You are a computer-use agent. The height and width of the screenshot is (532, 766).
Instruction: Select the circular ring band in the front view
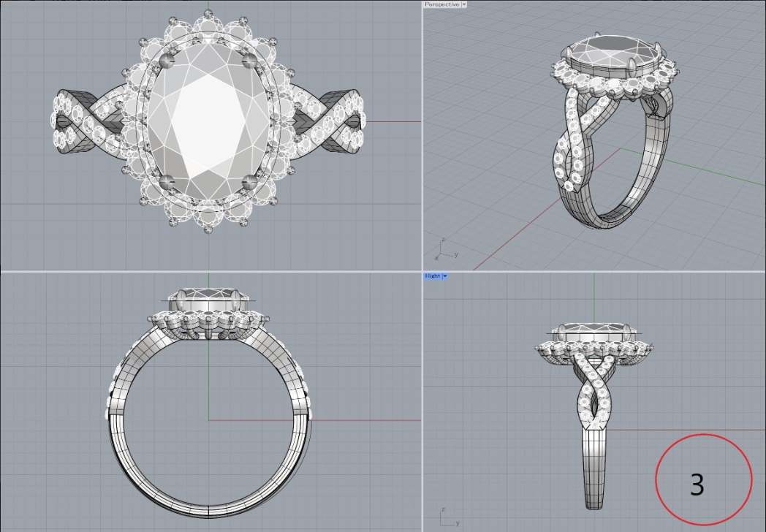click(x=209, y=420)
